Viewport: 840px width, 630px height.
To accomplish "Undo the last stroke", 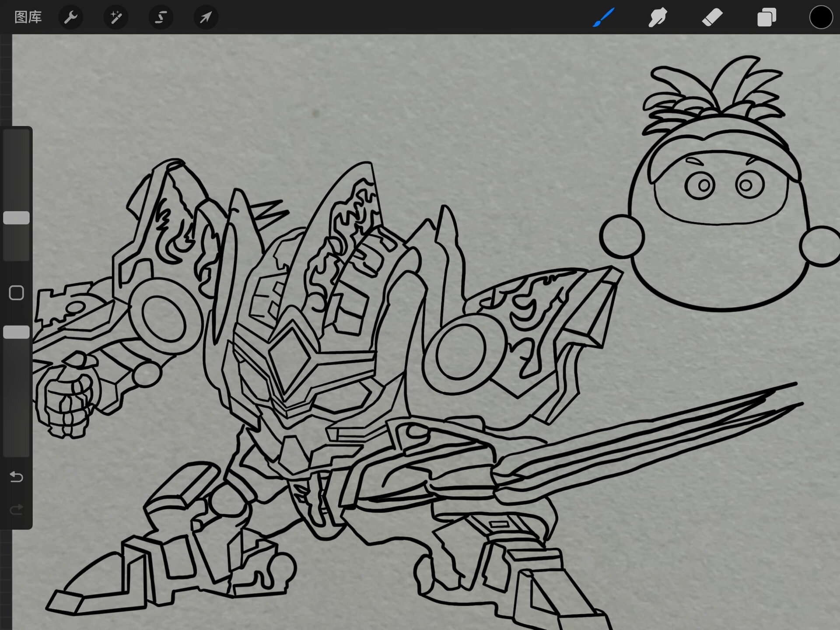I will tap(17, 476).
